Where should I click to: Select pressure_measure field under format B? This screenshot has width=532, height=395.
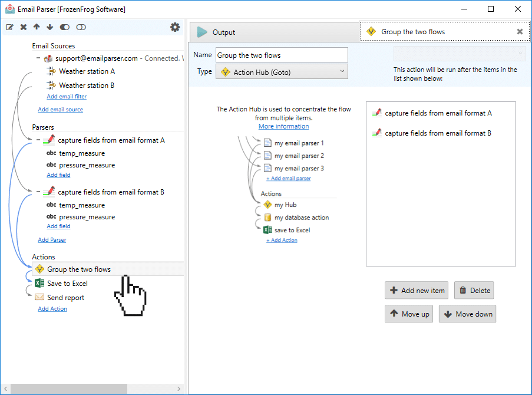click(87, 217)
